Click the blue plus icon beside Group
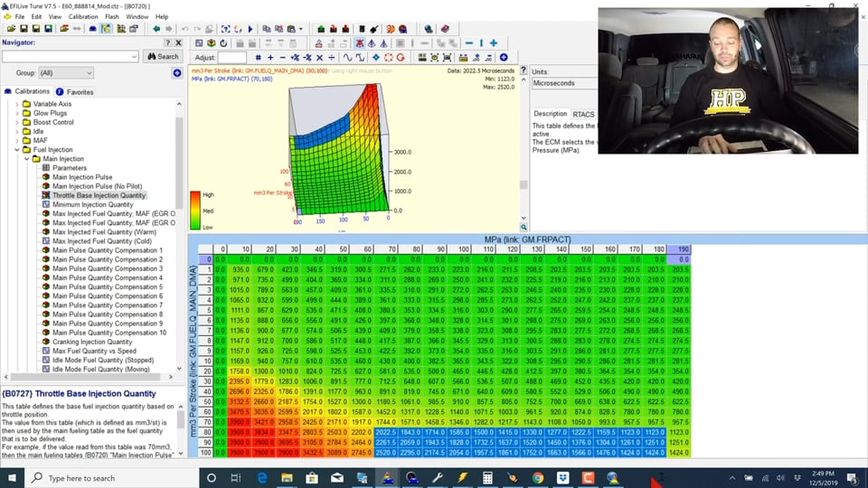 [177, 73]
